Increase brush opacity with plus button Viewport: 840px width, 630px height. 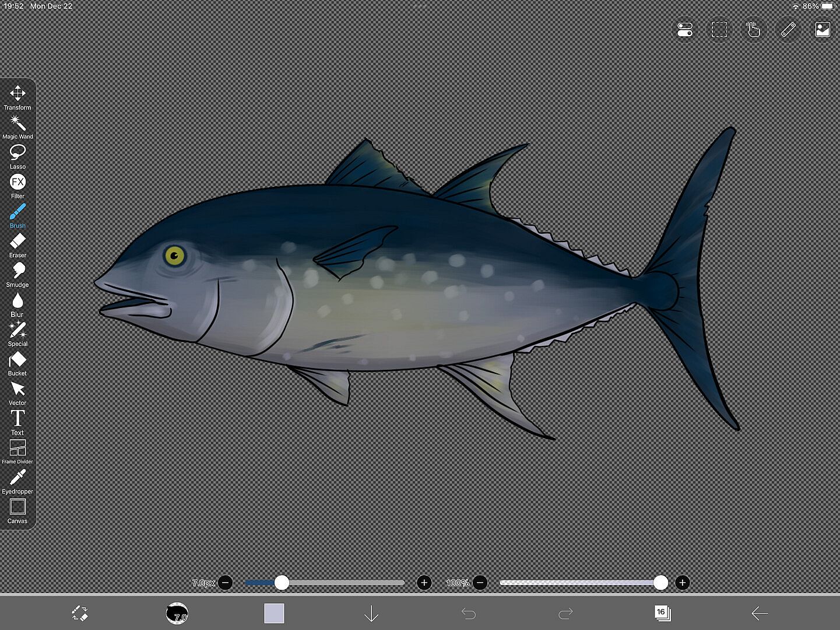(x=682, y=582)
